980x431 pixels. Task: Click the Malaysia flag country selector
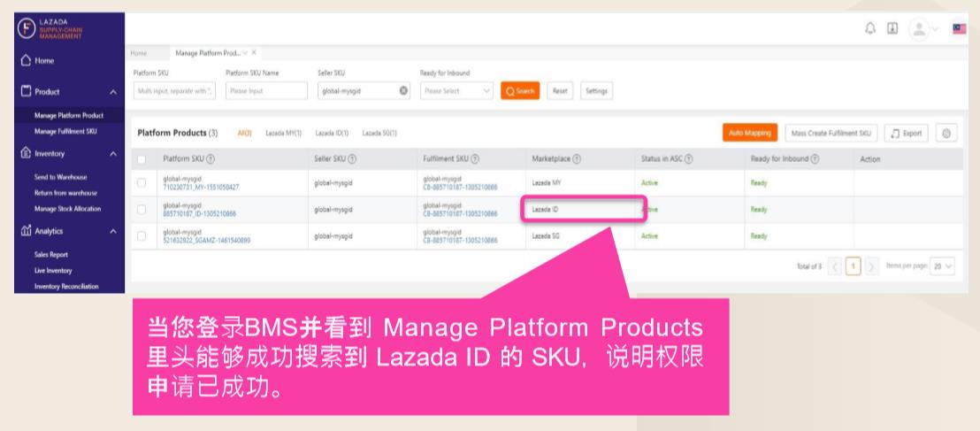pyautogui.click(x=960, y=28)
